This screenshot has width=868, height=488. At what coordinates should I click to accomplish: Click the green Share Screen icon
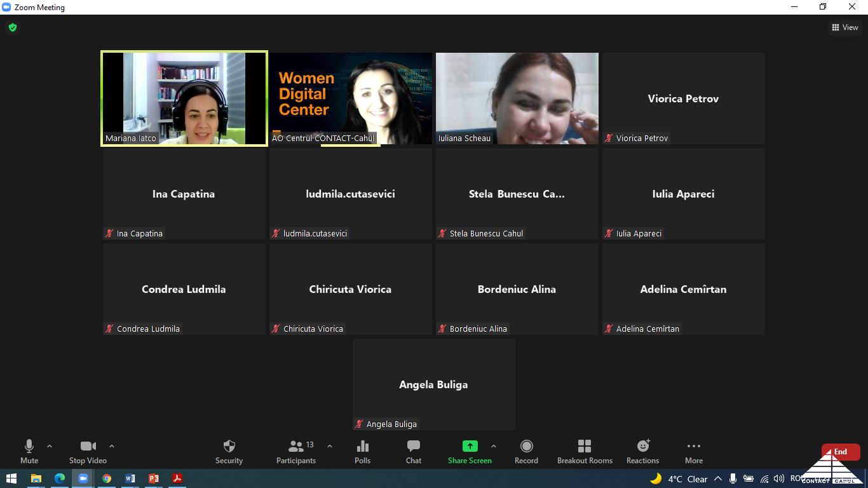click(470, 446)
